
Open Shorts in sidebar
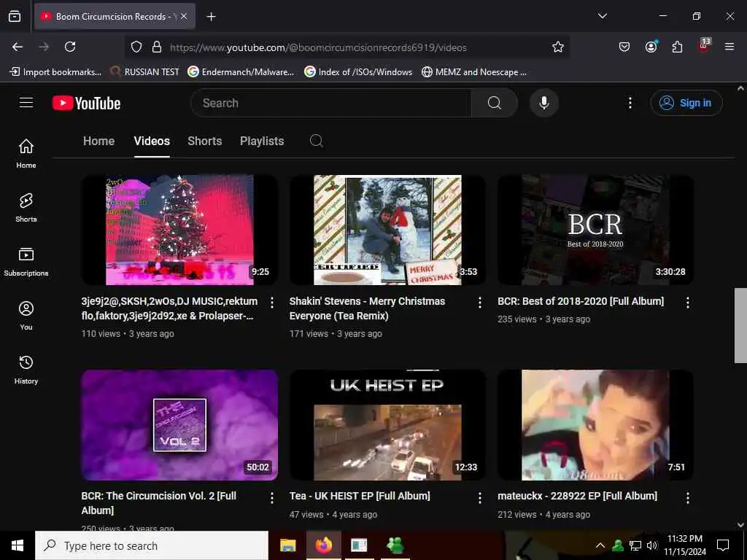[x=26, y=208]
